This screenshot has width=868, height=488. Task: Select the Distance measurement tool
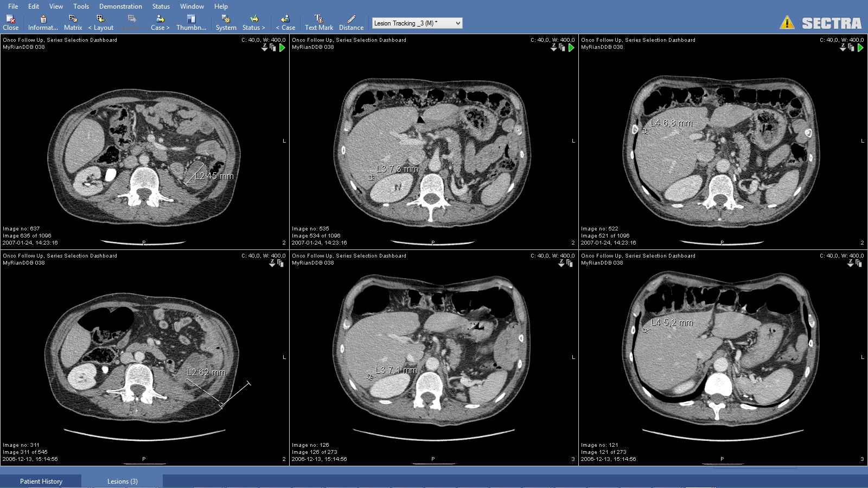(x=350, y=23)
